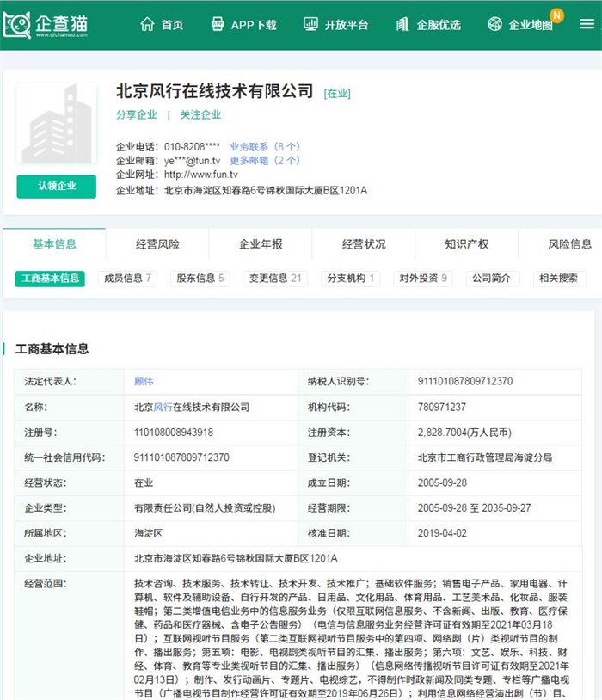Click the APP下载 printer icon
Viewport: 602px width, 700px height.
click(218, 24)
